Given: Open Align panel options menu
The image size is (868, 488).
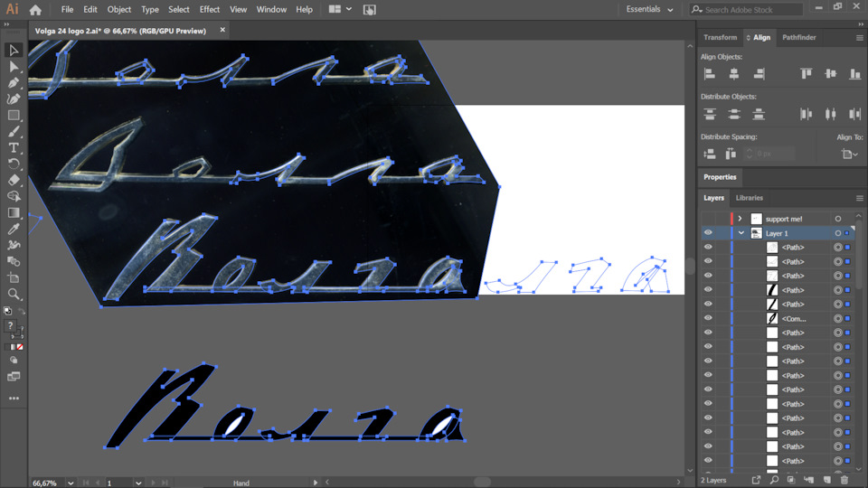Looking at the screenshot, I should point(859,38).
